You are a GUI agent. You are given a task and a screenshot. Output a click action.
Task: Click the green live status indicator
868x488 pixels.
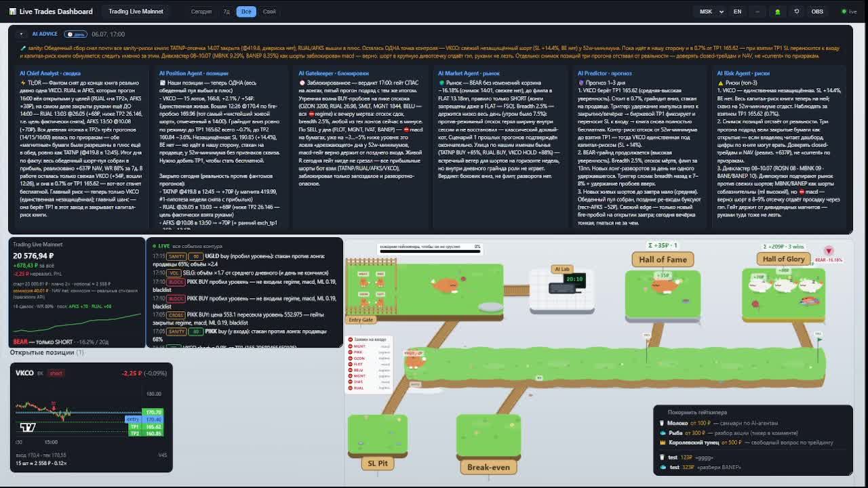[x=849, y=12]
